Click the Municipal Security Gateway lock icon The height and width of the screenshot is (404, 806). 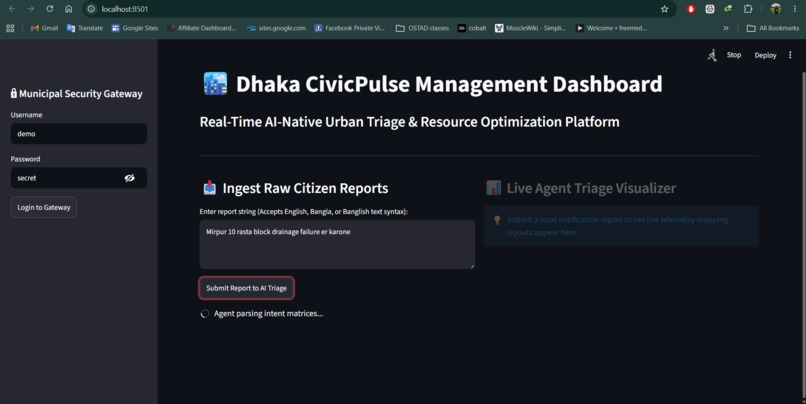point(14,93)
